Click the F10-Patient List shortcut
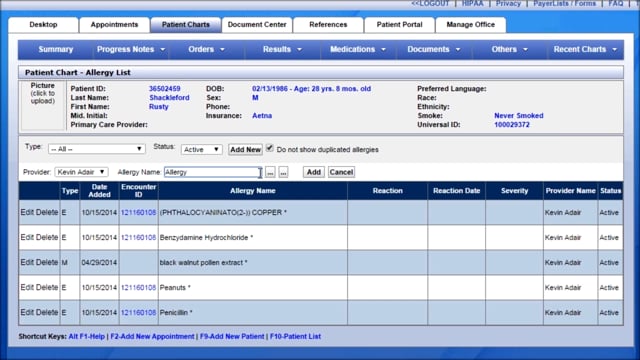 (295, 336)
